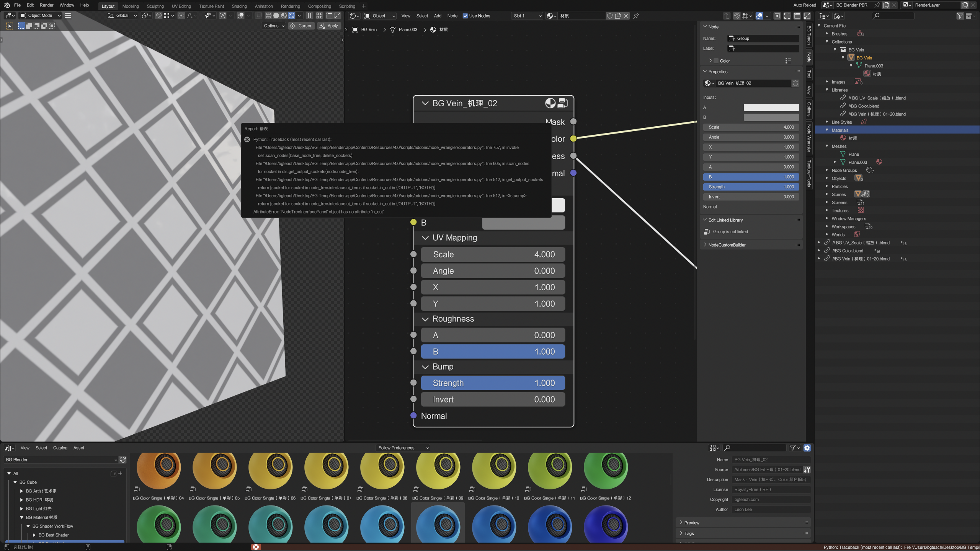Open the Object Mode dropdown
Viewport: 980px width, 551px height.
[41, 16]
